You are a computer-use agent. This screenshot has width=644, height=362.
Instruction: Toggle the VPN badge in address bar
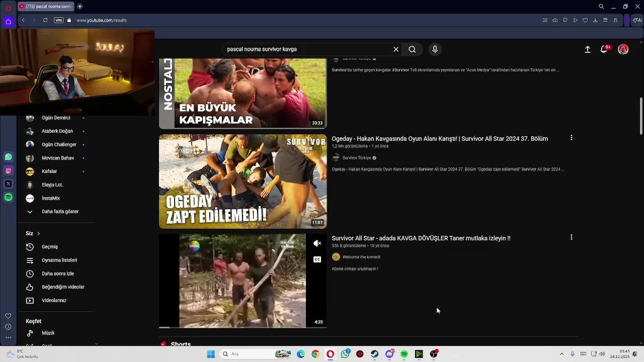pos(58,20)
